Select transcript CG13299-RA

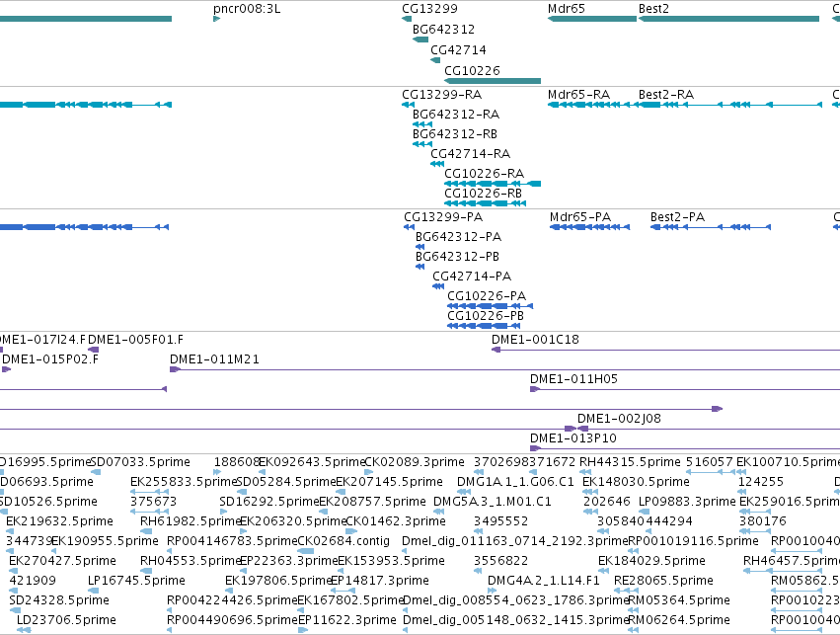(442, 95)
